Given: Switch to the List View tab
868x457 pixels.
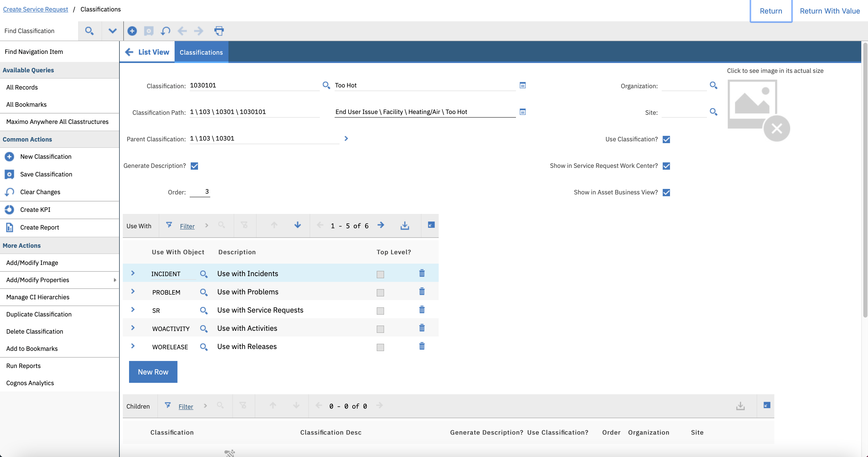Looking at the screenshot, I should coord(147,52).
